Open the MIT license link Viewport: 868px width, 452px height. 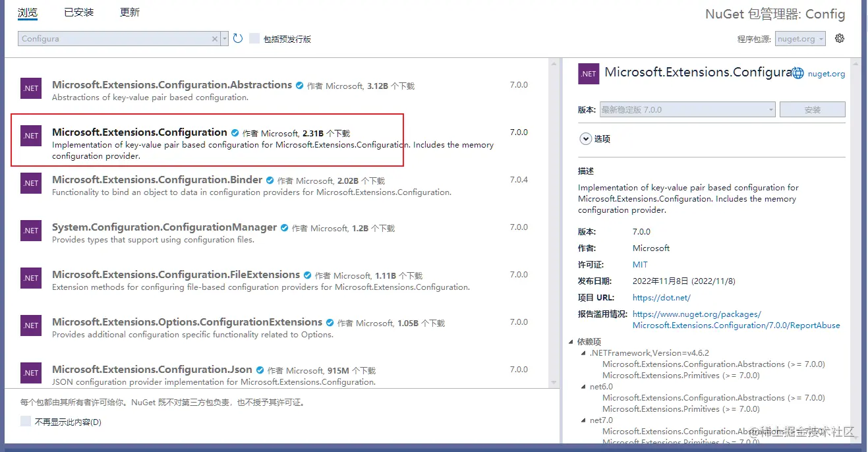point(640,264)
